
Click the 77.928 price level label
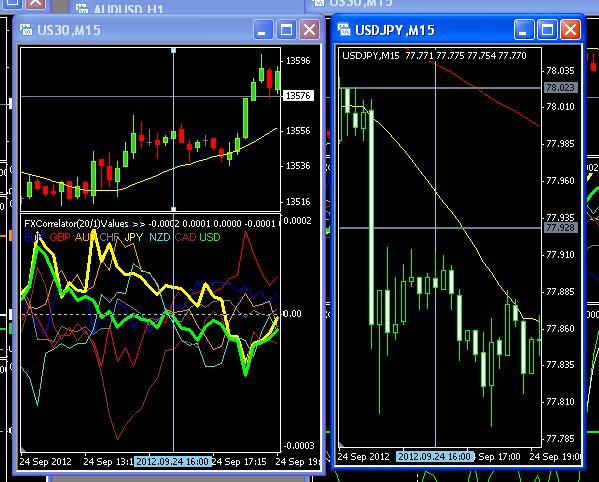[x=560, y=228]
